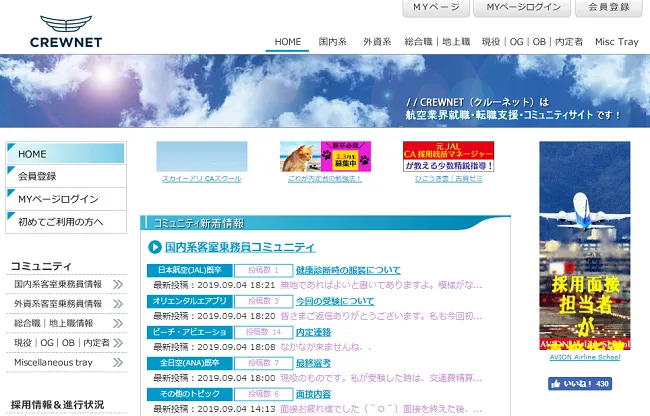Open これが内定者の勉強法! link
This screenshot has width=650, height=416.
[x=325, y=179]
